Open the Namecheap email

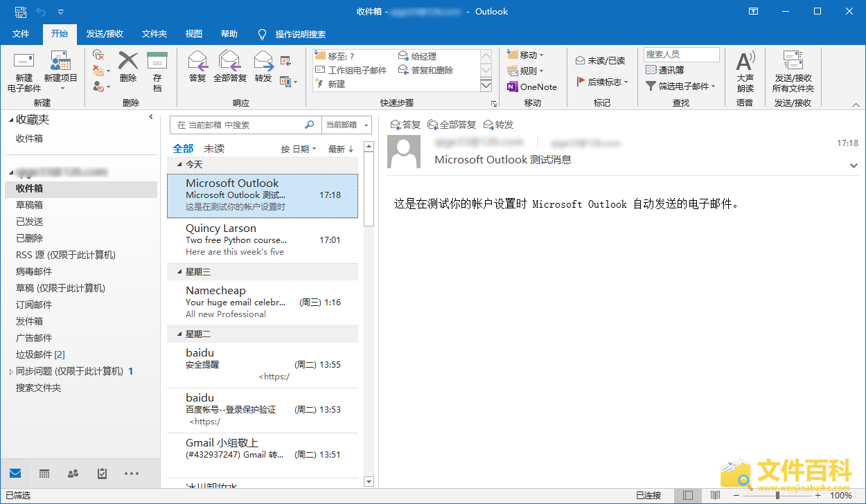[263, 302]
